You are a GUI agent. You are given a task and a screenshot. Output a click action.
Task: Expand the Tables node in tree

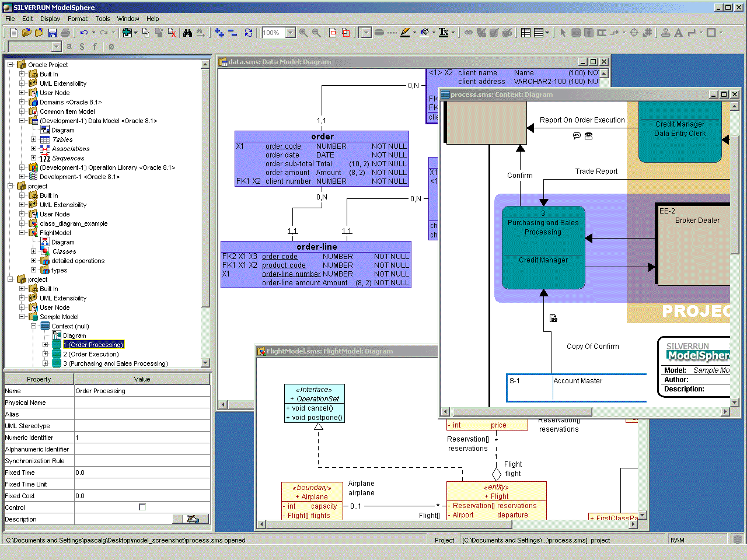(x=33, y=139)
